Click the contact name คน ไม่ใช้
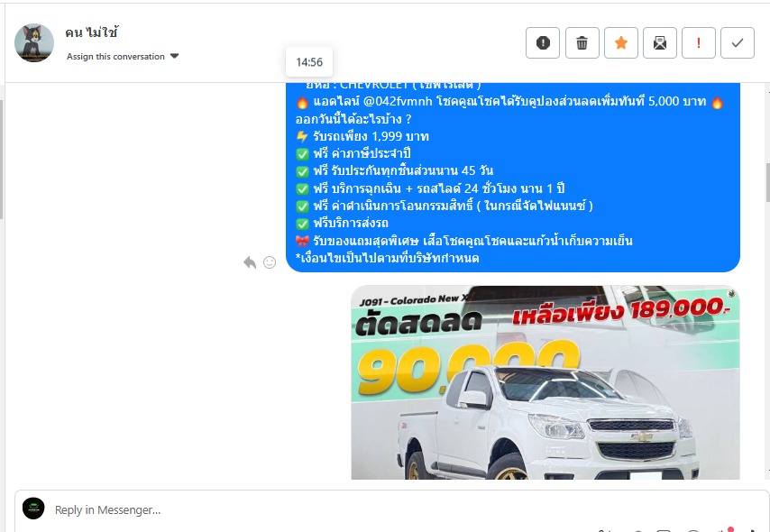Screen dimensions: 770x532 coord(92,33)
